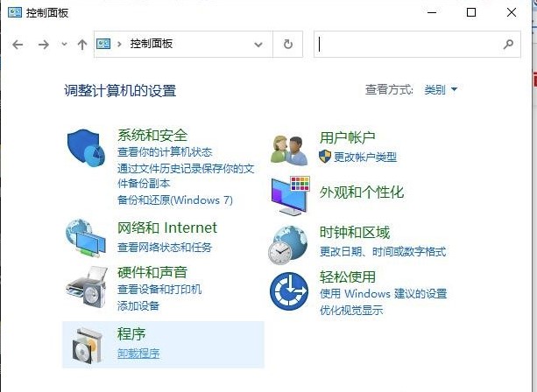Image resolution: width=537 pixels, height=392 pixels.
Task: Open the Ease of Access blue circle icon
Action: [x=289, y=291]
